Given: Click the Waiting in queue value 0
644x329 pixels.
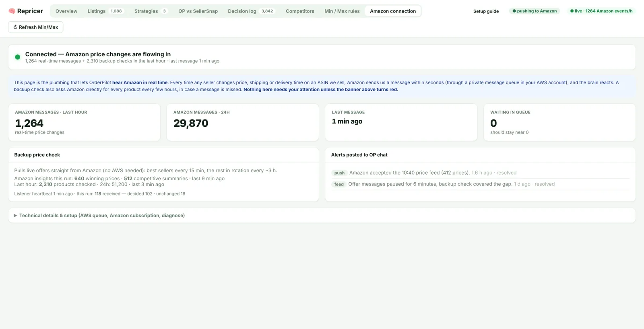Looking at the screenshot, I should click(x=493, y=123).
